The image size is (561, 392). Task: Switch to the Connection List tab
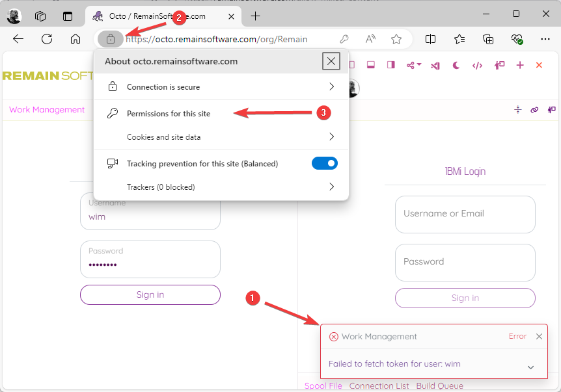pos(379,386)
